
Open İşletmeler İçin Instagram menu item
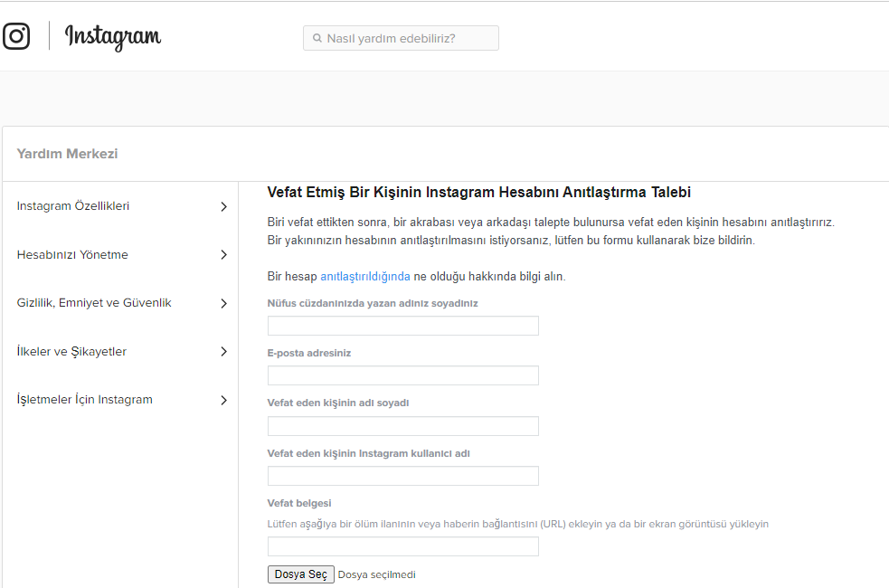(85, 400)
